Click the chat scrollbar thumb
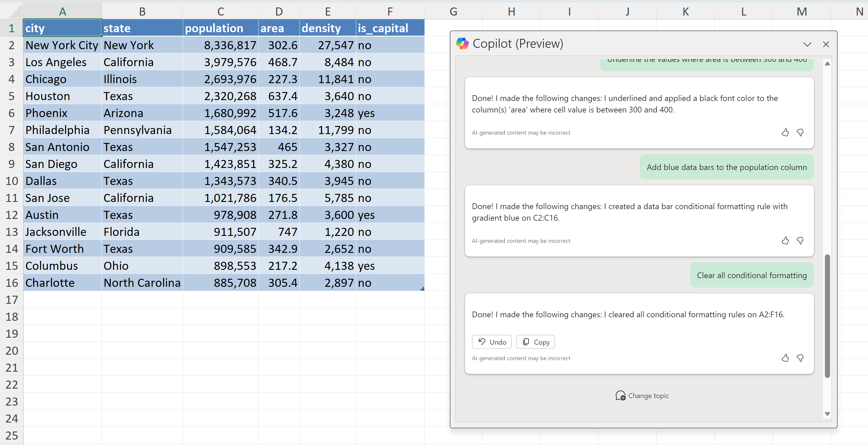 coord(827,316)
